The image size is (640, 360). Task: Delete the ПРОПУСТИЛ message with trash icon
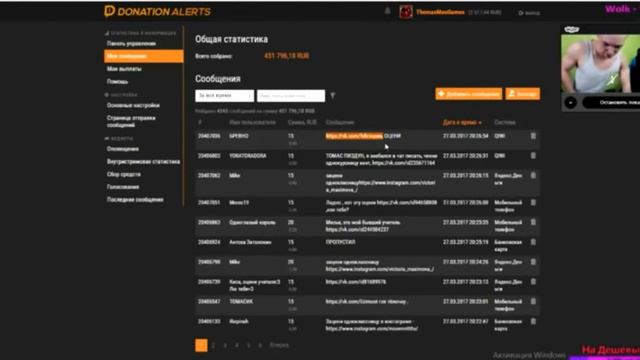tap(533, 242)
